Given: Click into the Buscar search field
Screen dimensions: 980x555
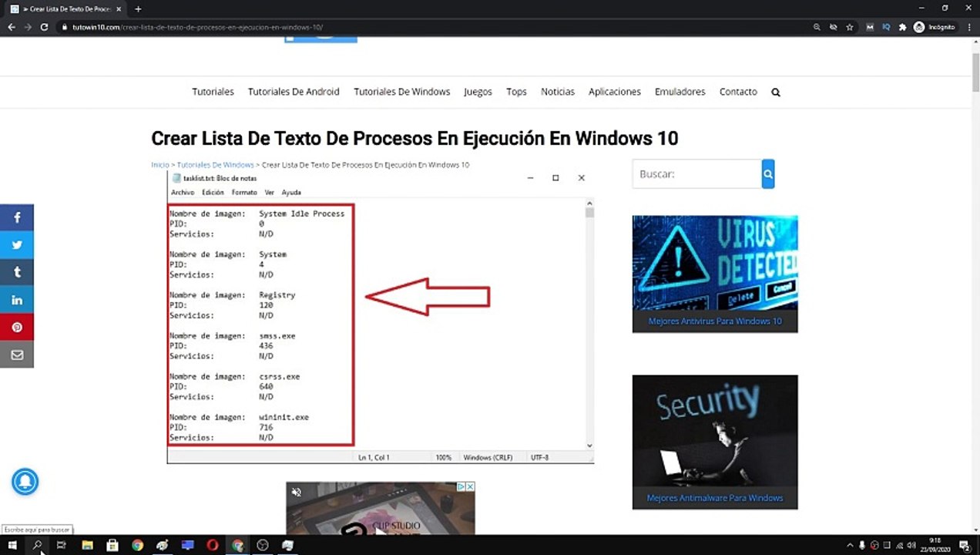Looking at the screenshot, I should tap(697, 174).
